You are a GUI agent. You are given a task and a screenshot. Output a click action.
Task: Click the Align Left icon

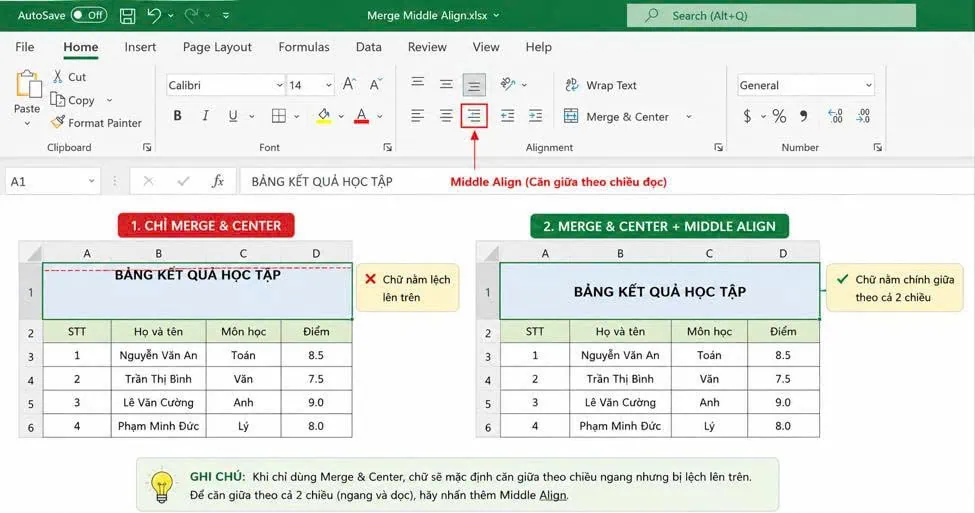coord(417,116)
